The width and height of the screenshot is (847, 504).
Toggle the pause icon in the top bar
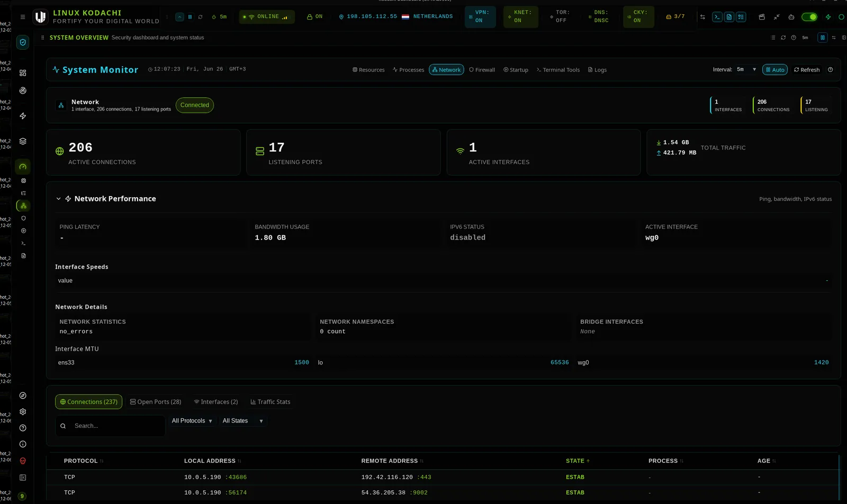pos(190,17)
